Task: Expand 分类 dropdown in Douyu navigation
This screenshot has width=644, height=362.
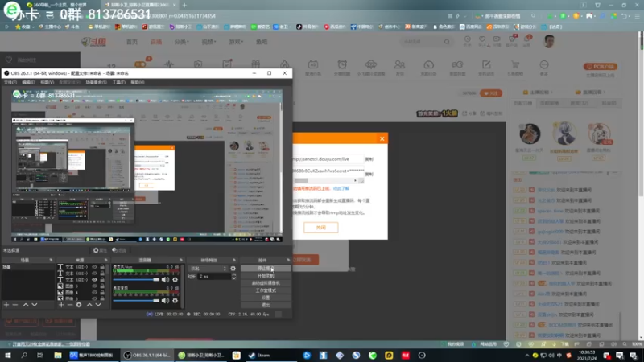Action: 182,42
